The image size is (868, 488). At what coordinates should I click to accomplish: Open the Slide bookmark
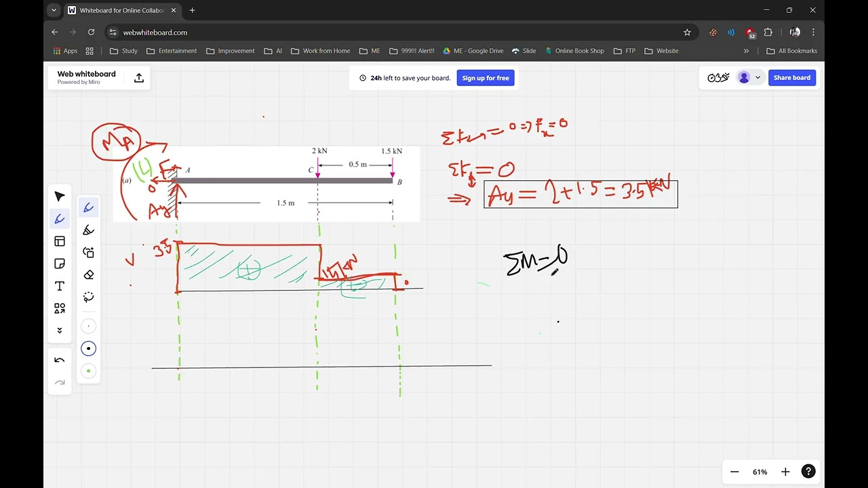pos(524,51)
